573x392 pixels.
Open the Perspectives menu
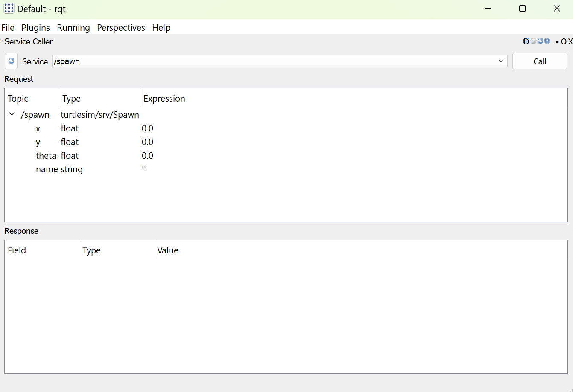click(121, 28)
